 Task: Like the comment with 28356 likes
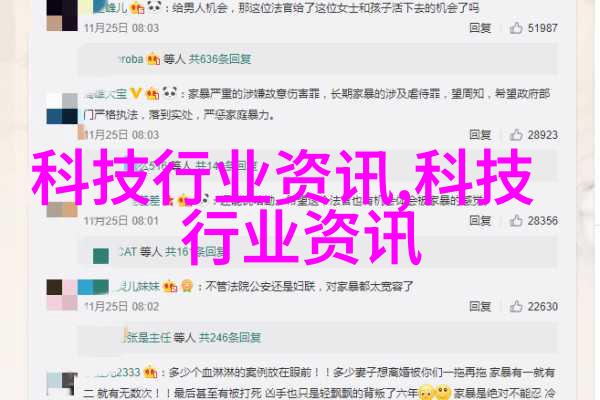(516, 220)
